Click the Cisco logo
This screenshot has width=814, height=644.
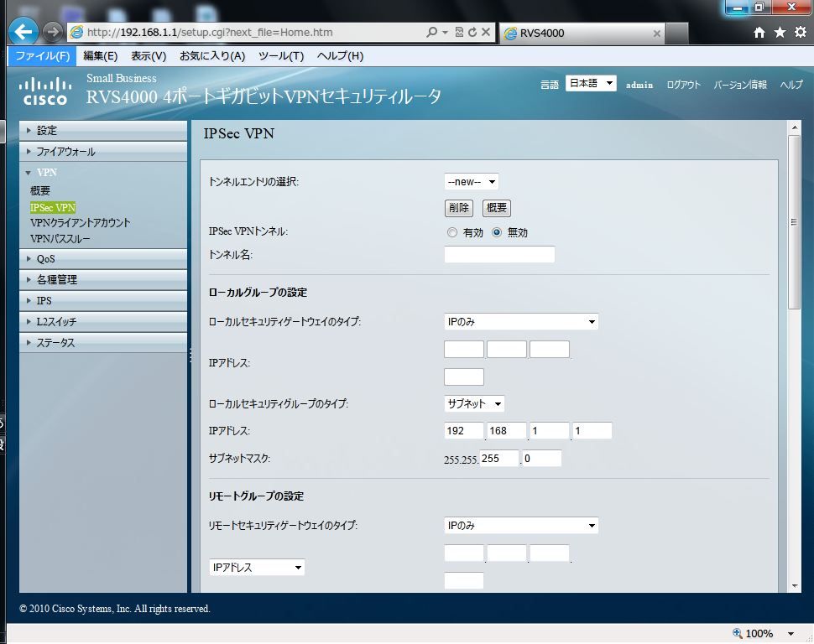tap(45, 91)
